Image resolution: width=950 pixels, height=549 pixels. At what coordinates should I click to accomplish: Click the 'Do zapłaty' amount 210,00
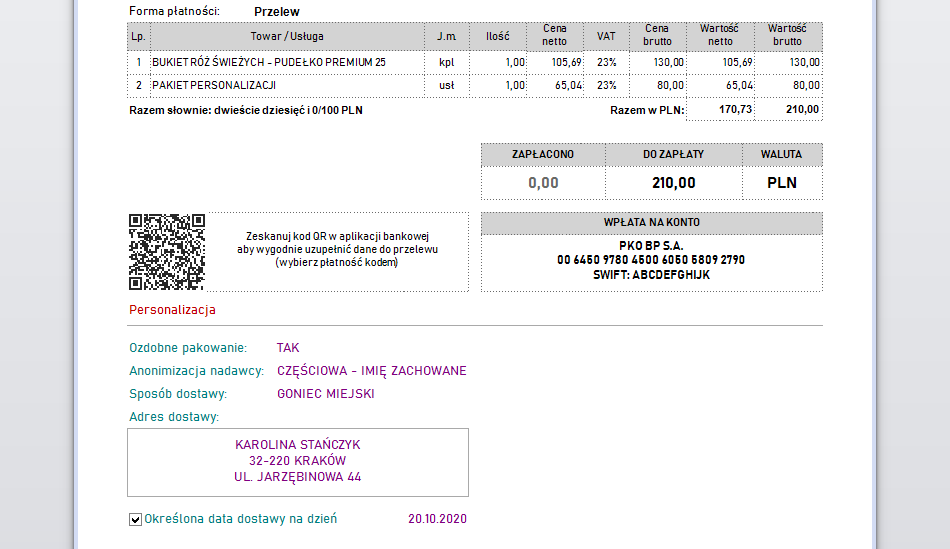pos(673,183)
